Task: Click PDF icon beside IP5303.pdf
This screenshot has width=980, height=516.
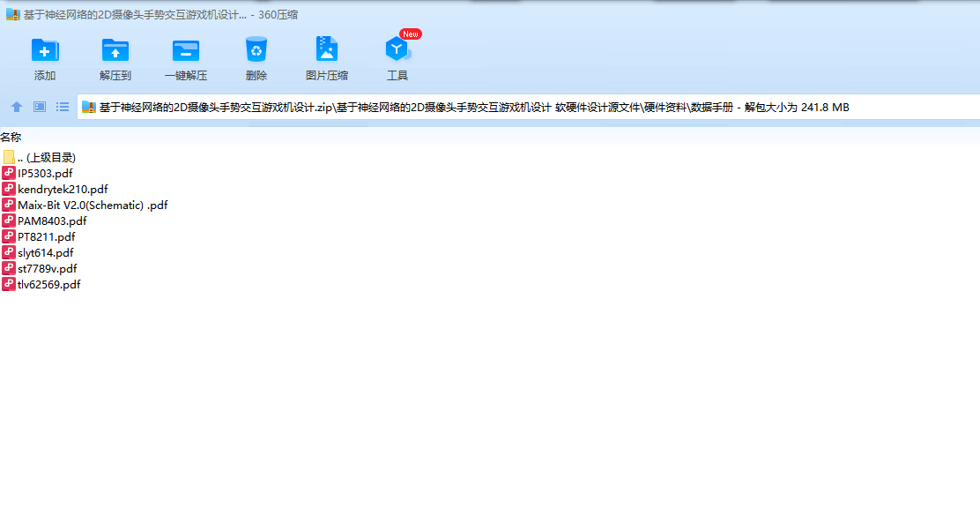Action: (9, 173)
